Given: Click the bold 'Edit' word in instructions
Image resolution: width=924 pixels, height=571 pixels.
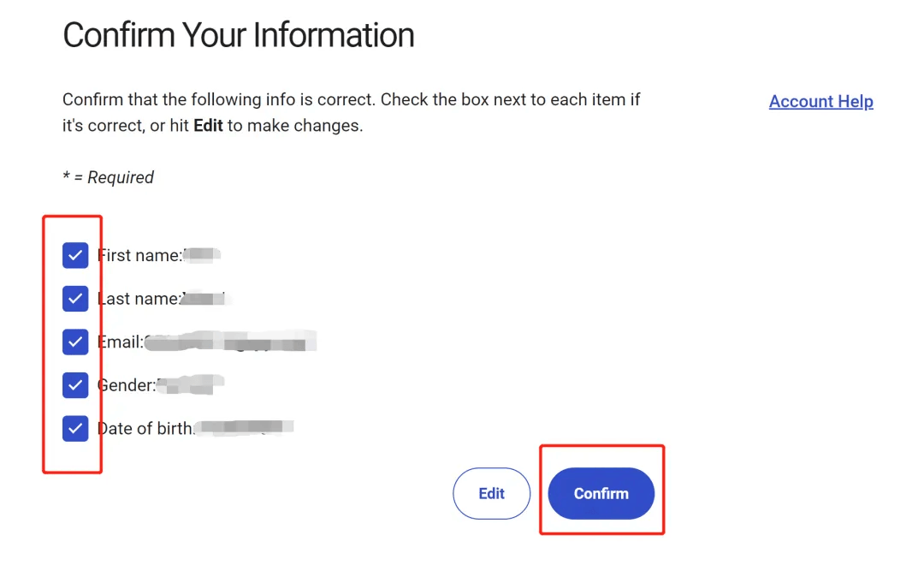Looking at the screenshot, I should [208, 126].
